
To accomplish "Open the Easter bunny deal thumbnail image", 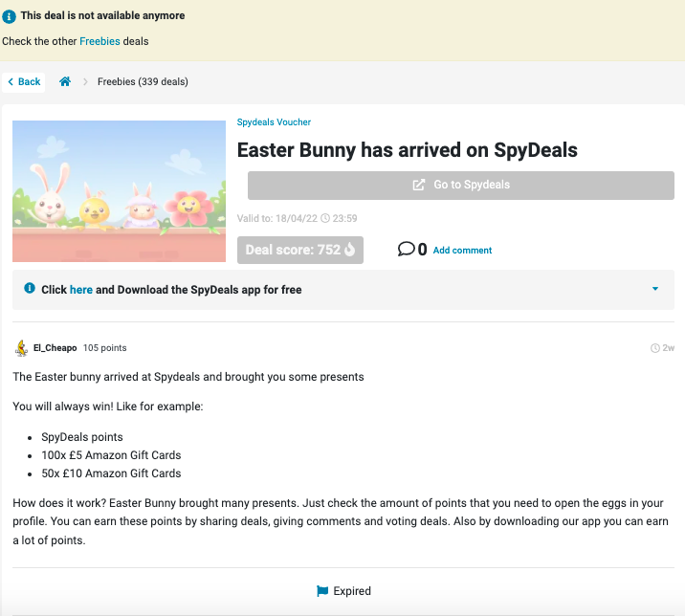I will tap(119, 191).
